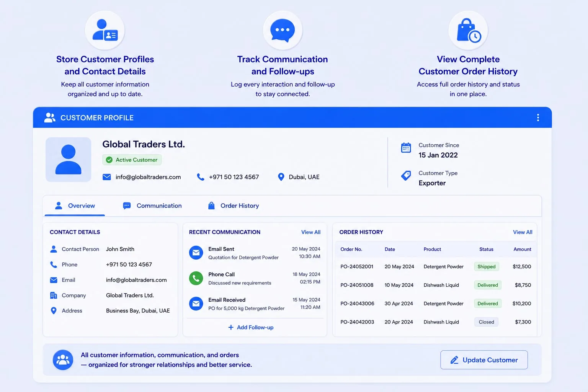
Task: Click the Customer Since calendar icon
Action: [x=406, y=147]
